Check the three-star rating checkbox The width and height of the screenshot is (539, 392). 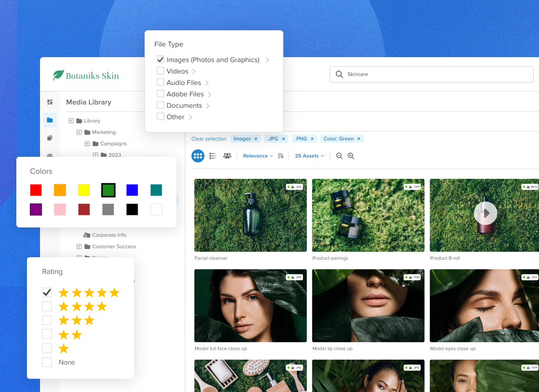(x=47, y=320)
